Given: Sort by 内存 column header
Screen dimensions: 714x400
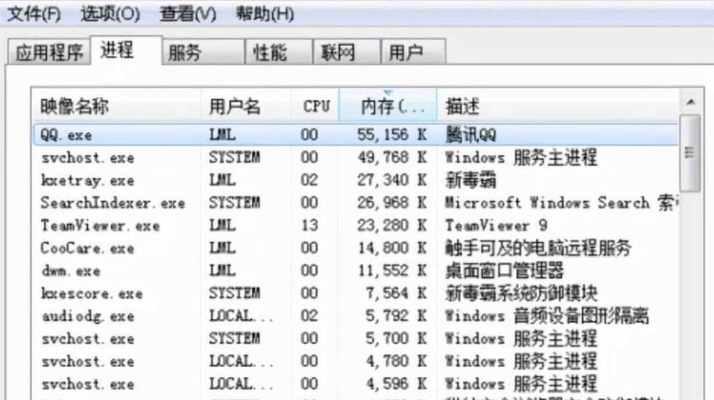Looking at the screenshot, I should point(388,106).
